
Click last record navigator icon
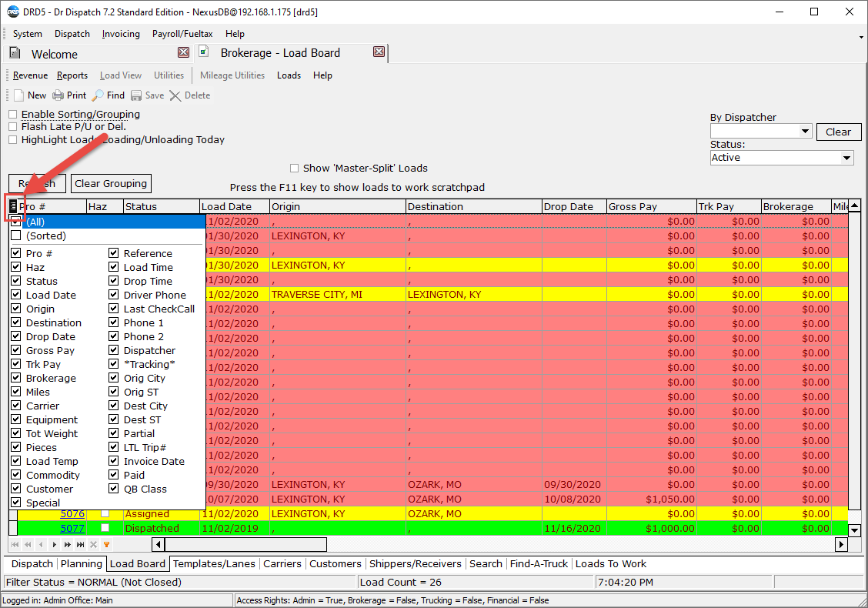click(x=80, y=545)
